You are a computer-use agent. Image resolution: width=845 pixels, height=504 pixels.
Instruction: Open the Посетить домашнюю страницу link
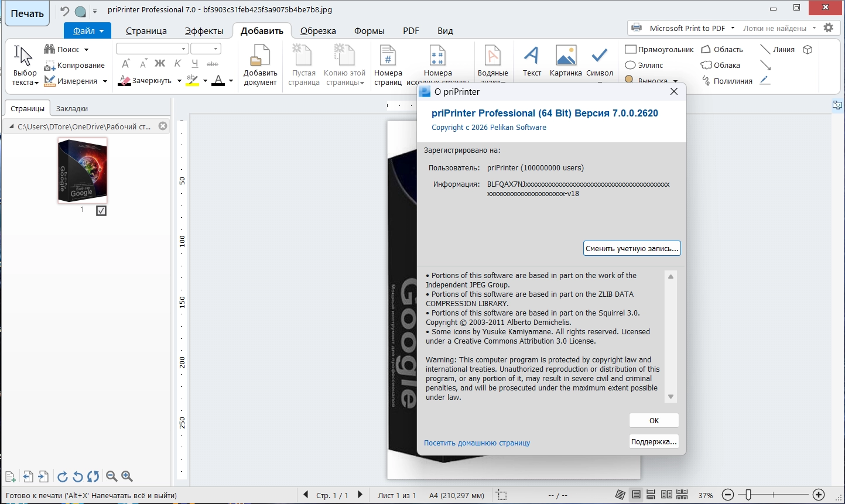pos(477,443)
